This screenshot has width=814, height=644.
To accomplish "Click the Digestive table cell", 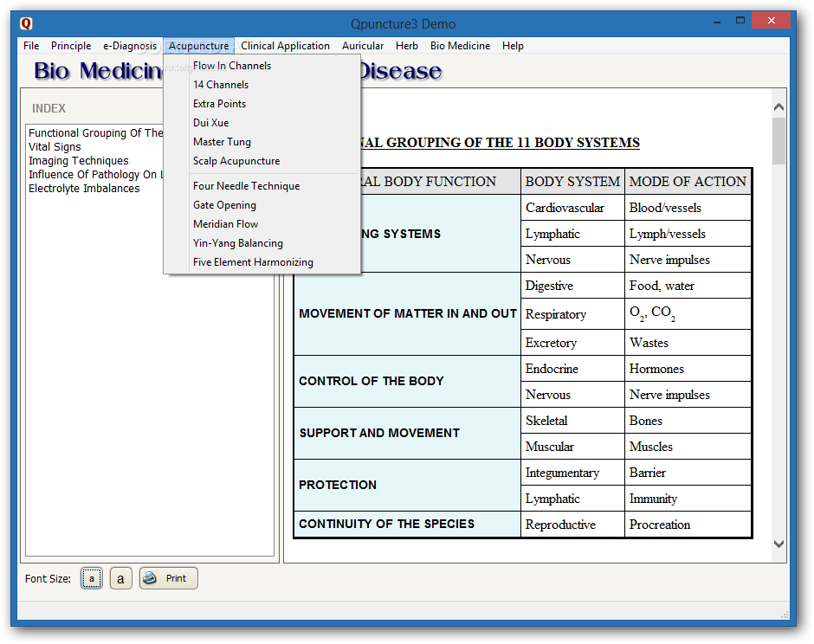I will (572, 286).
